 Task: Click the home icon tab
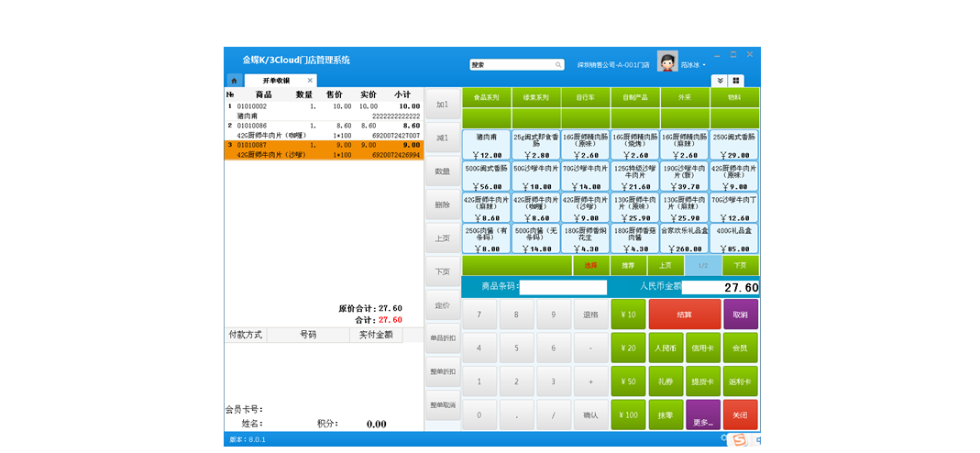point(234,81)
